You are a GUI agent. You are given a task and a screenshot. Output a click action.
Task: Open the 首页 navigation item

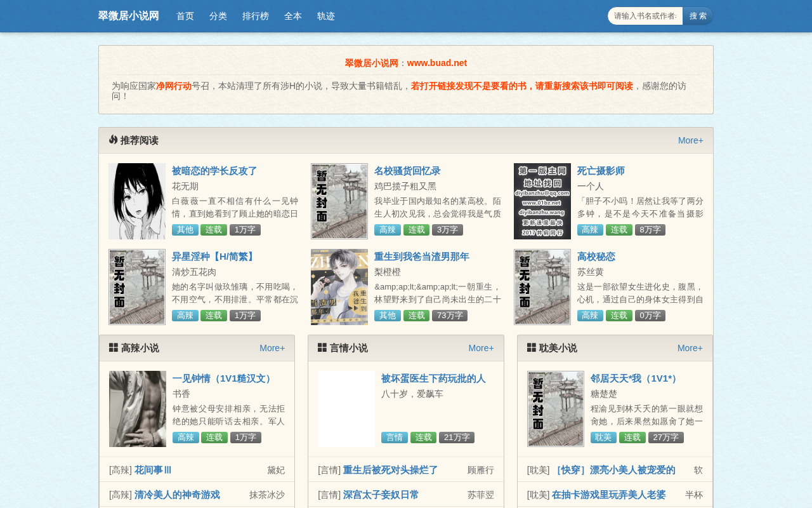pos(185,16)
